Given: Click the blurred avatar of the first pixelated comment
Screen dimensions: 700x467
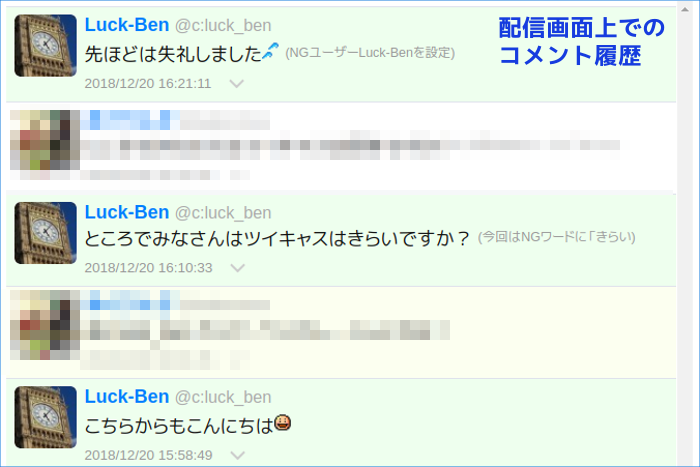Looking at the screenshot, I should (45, 140).
